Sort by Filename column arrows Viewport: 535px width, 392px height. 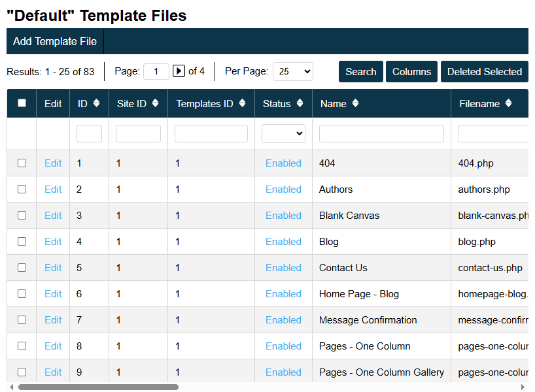[x=508, y=103]
